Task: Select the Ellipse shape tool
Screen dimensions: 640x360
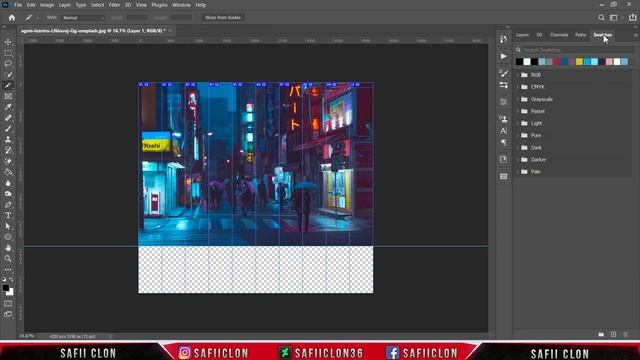Action: click(x=8, y=237)
